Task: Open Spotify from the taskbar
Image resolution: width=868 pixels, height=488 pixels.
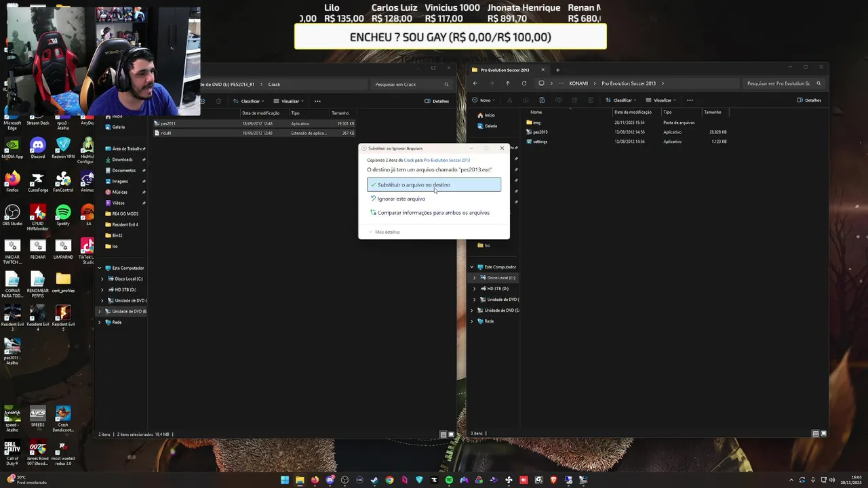Action: pos(449,480)
